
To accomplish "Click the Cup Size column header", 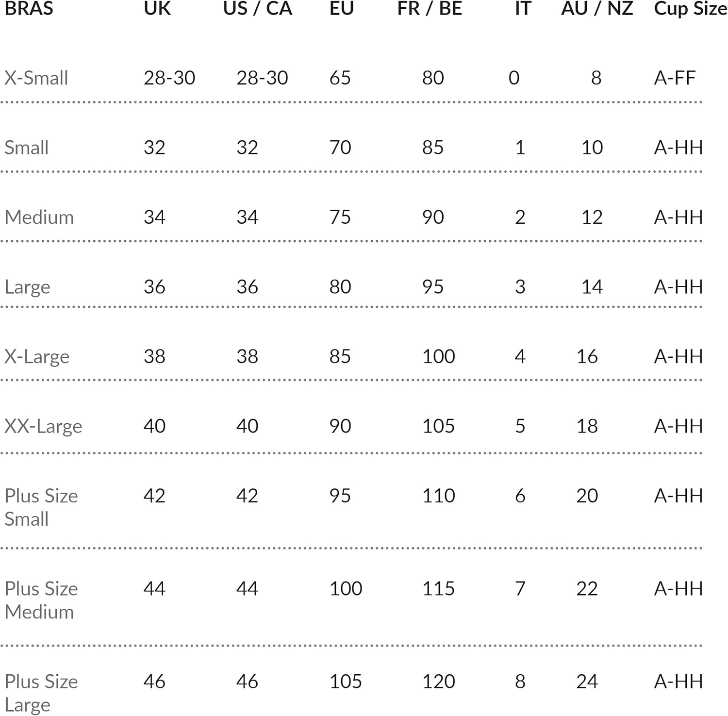I will pyautogui.click(x=690, y=9).
